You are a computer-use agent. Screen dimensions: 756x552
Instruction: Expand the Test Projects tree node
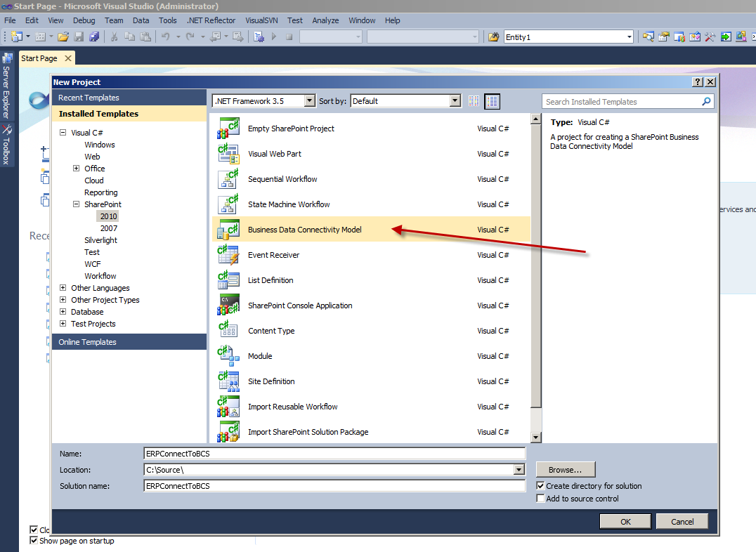coord(63,324)
